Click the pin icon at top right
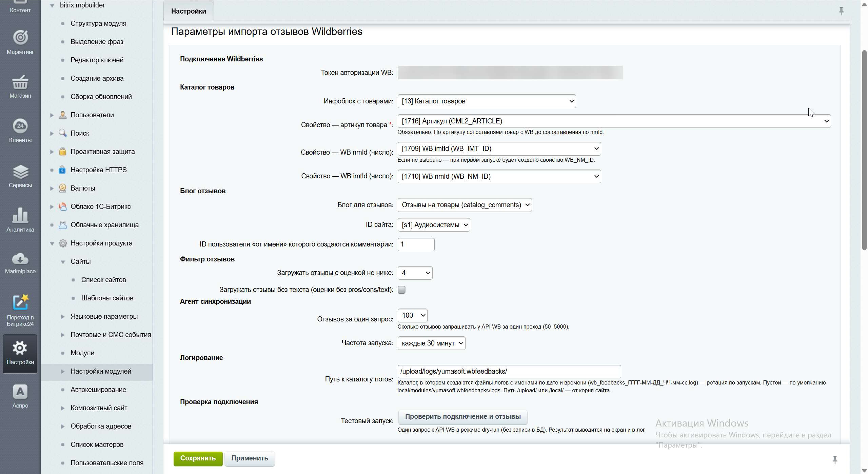The height and width of the screenshot is (474, 868). pos(841,11)
